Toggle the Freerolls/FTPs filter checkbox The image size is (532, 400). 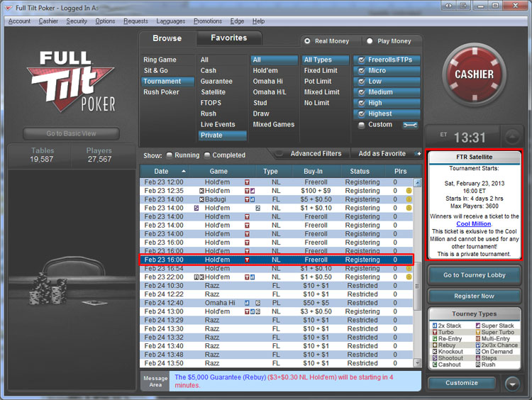tap(362, 60)
